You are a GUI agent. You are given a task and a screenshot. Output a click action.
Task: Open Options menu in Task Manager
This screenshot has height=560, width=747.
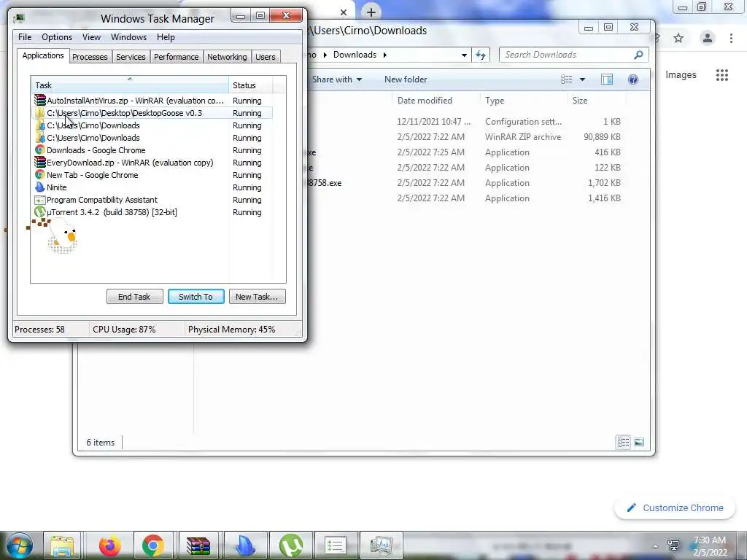(x=57, y=37)
